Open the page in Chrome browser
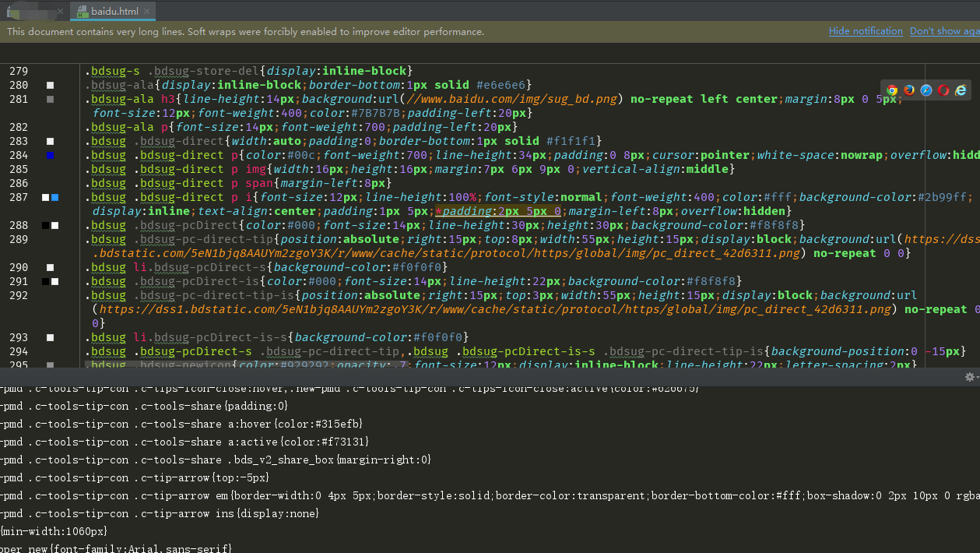This screenshot has height=553, width=980. click(x=892, y=90)
